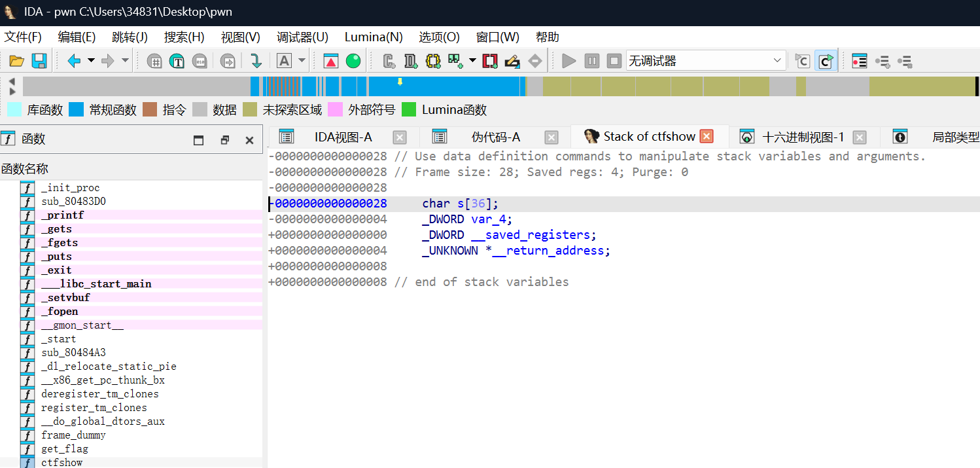Click the navigation band left arrow
Screen dimensions: 980x468
pyautogui.click(x=12, y=81)
